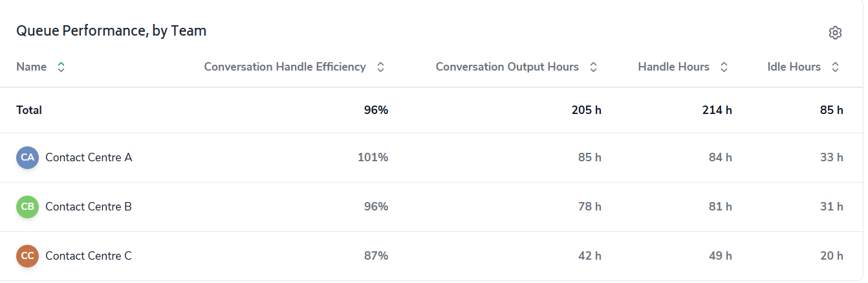Screen dimensions: 868x283
Task: Open the Contact Centre B team
Action: pos(89,207)
